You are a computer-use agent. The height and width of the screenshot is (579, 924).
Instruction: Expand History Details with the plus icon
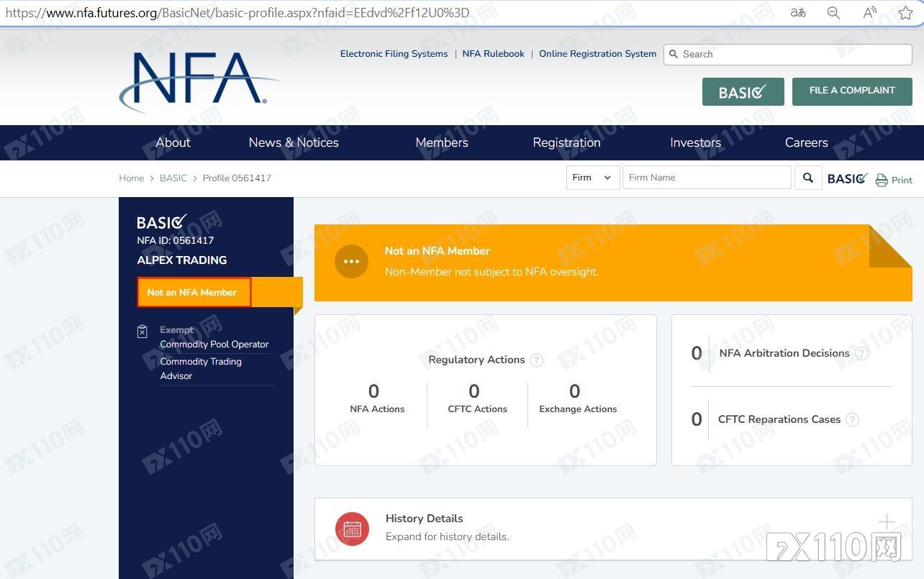point(887,521)
